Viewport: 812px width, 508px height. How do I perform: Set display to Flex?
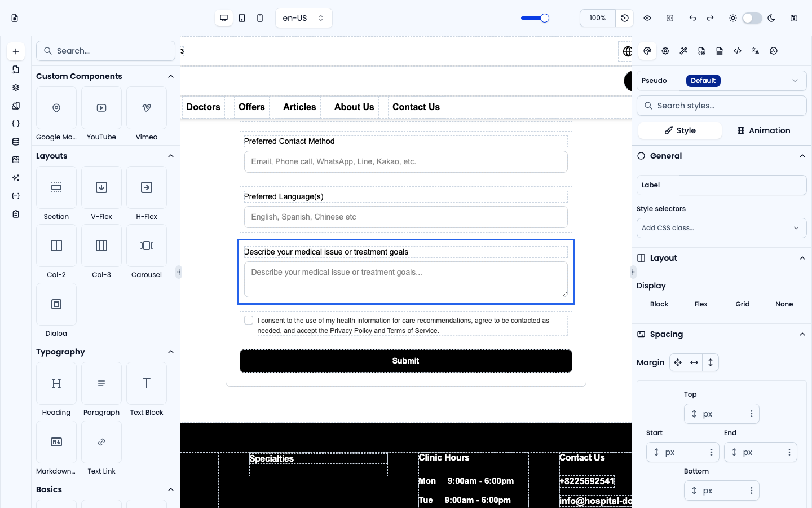pos(701,304)
